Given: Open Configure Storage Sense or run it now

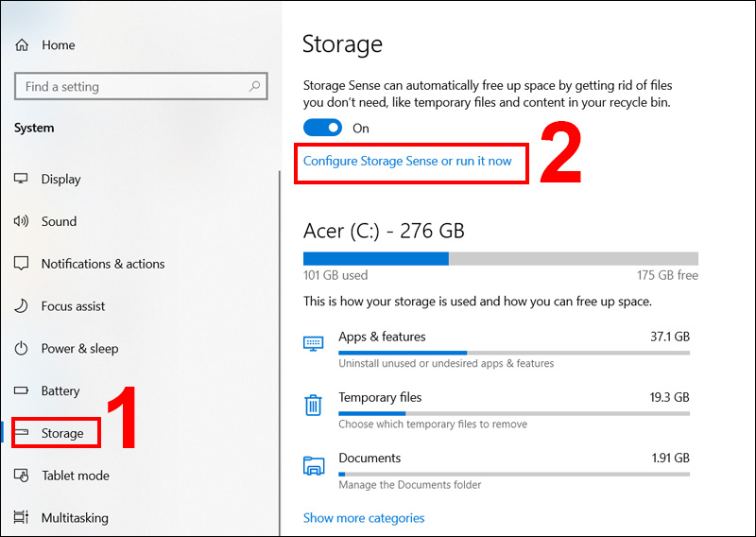Looking at the screenshot, I should click(407, 161).
